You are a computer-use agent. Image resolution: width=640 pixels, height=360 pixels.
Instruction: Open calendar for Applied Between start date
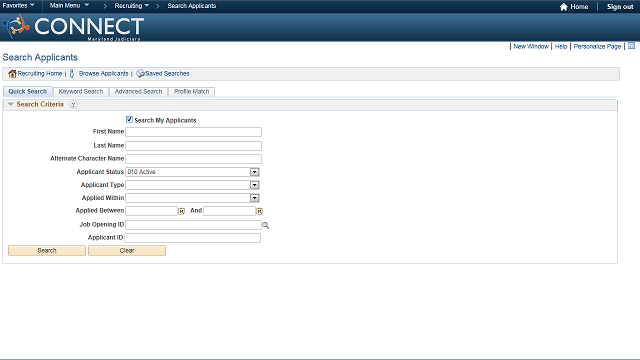click(182, 211)
